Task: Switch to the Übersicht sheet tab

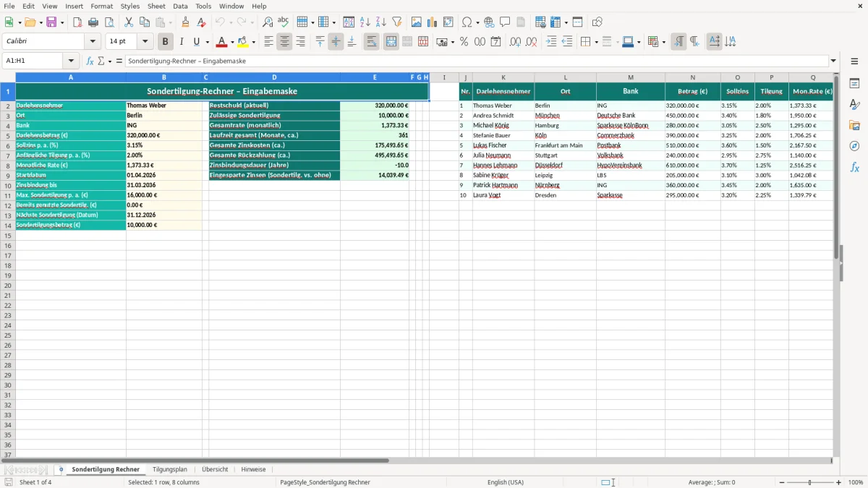Action: (x=215, y=470)
